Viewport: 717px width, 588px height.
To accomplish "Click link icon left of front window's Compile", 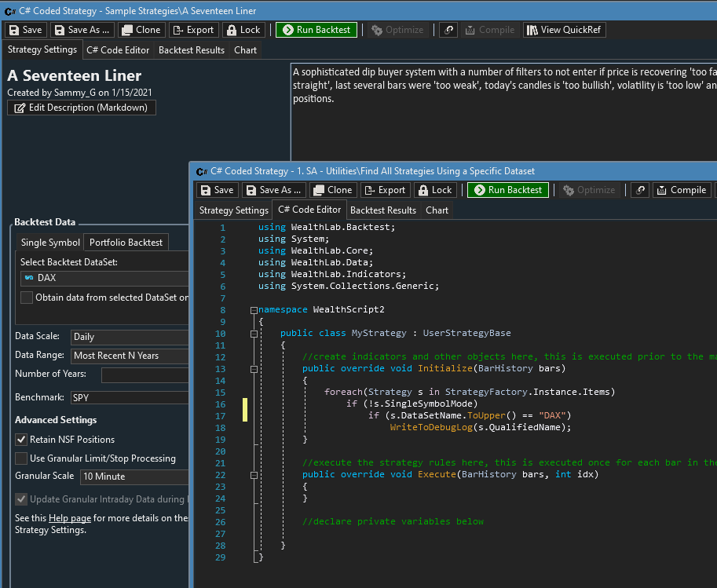I will pos(640,190).
